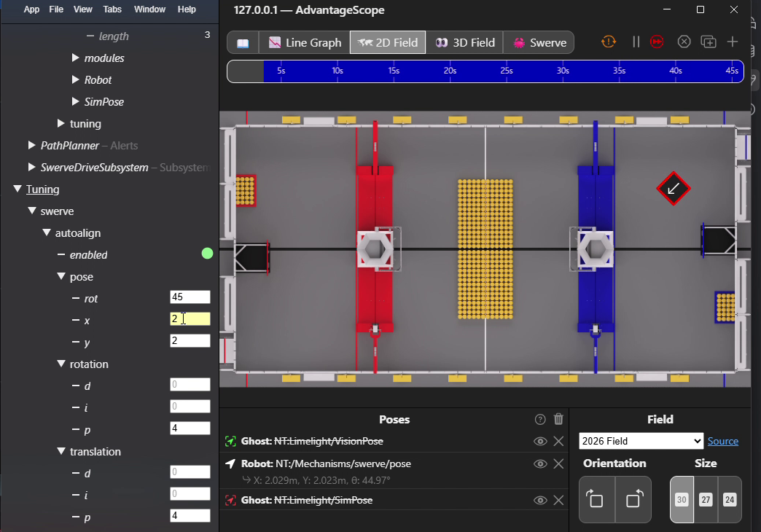Click the circled X close tab icon
This screenshot has width=761, height=532.
(684, 42)
